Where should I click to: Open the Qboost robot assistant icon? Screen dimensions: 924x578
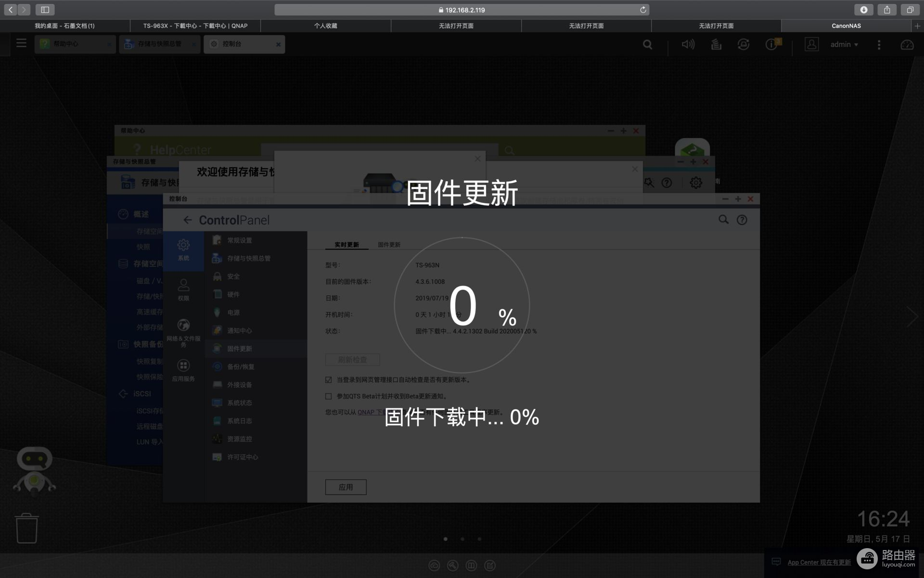click(34, 471)
